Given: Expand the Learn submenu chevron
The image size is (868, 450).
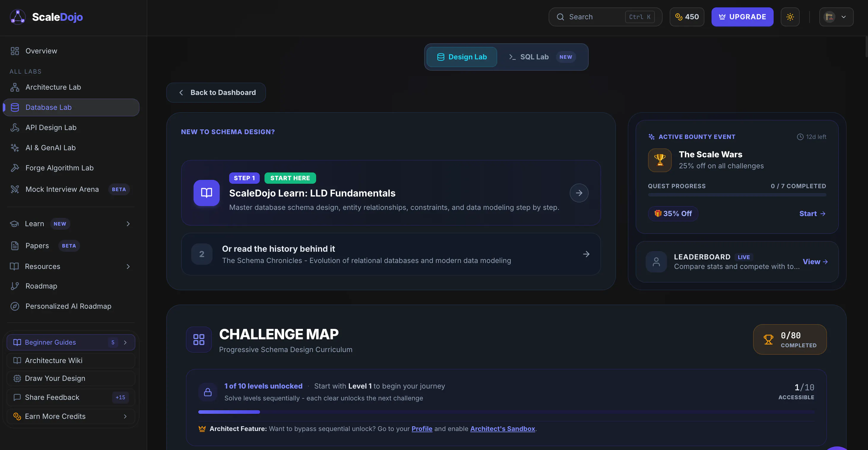Looking at the screenshot, I should tap(128, 224).
